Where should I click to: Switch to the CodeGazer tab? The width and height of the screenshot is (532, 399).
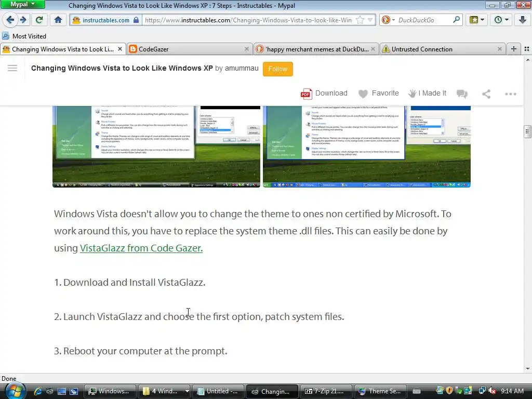tap(190, 49)
